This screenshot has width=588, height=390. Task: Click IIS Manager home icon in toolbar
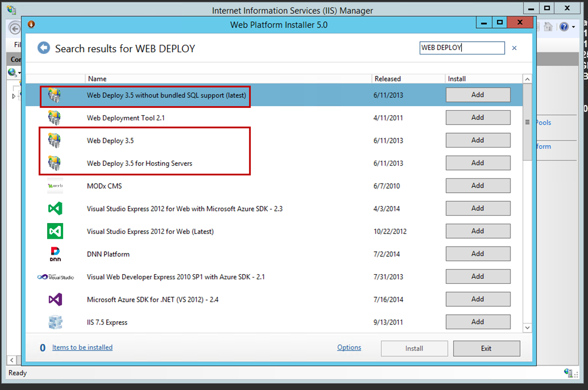coord(548,26)
